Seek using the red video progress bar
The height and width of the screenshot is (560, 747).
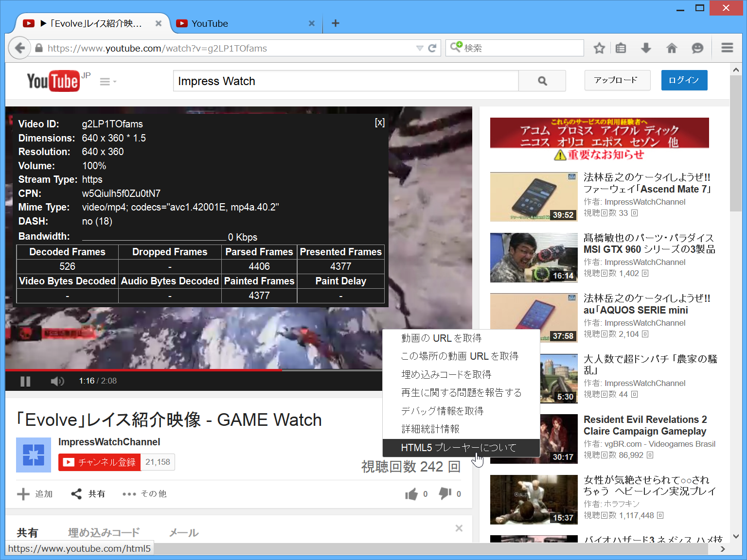(x=195, y=369)
